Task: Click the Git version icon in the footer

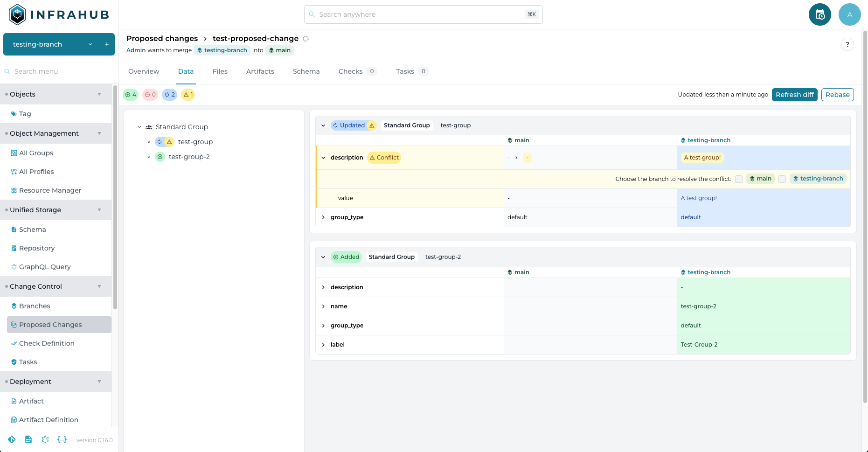Action: pos(12,439)
